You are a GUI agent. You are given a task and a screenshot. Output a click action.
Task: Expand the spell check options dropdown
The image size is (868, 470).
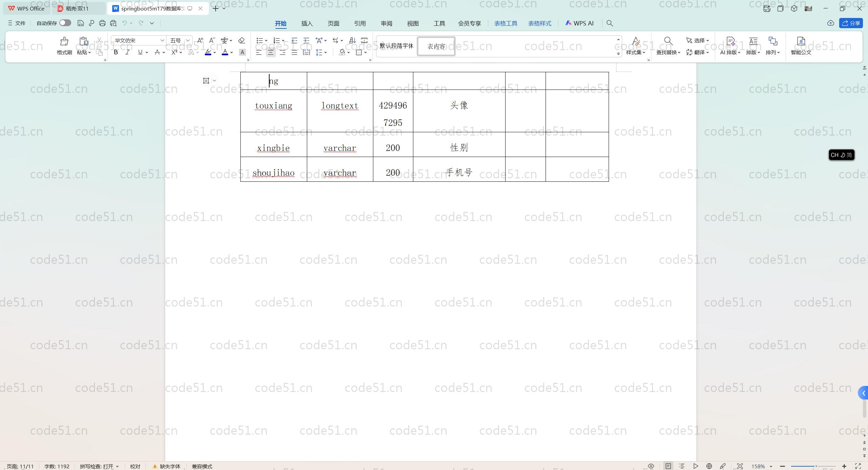117,466
